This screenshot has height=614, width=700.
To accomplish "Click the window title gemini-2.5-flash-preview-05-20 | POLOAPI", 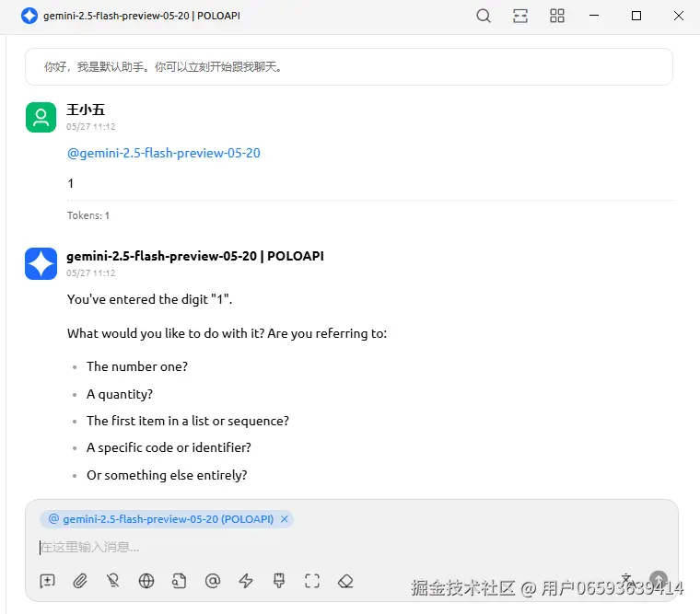I will pos(142,16).
